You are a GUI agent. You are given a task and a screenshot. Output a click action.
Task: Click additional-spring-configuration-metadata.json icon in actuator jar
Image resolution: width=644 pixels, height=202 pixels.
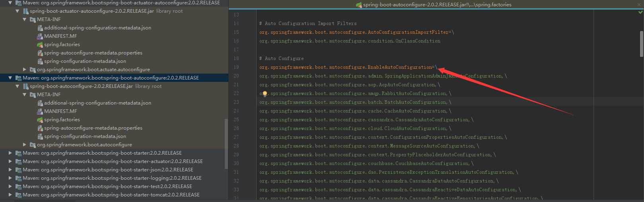(40, 28)
